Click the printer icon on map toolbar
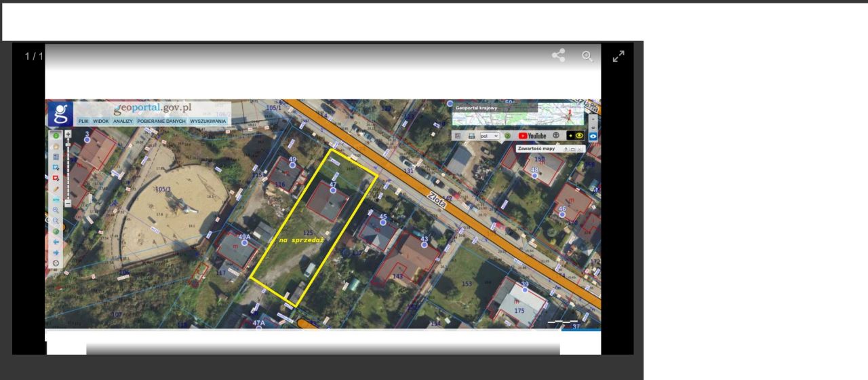868x380 pixels. click(471, 136)
